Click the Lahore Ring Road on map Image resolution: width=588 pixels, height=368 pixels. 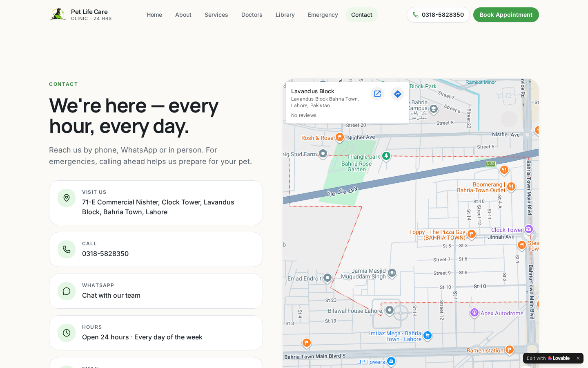pyautogui.click(x=342, y=191)
